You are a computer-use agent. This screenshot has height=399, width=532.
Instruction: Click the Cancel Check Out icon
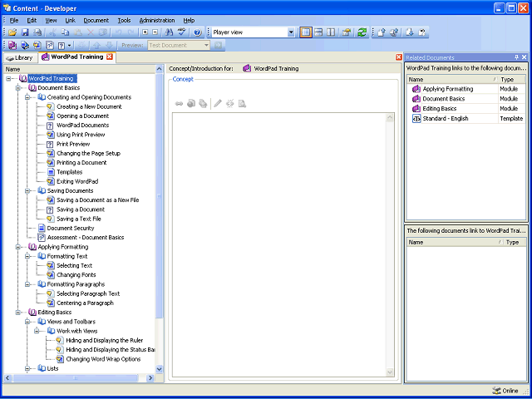click(422, 32)
